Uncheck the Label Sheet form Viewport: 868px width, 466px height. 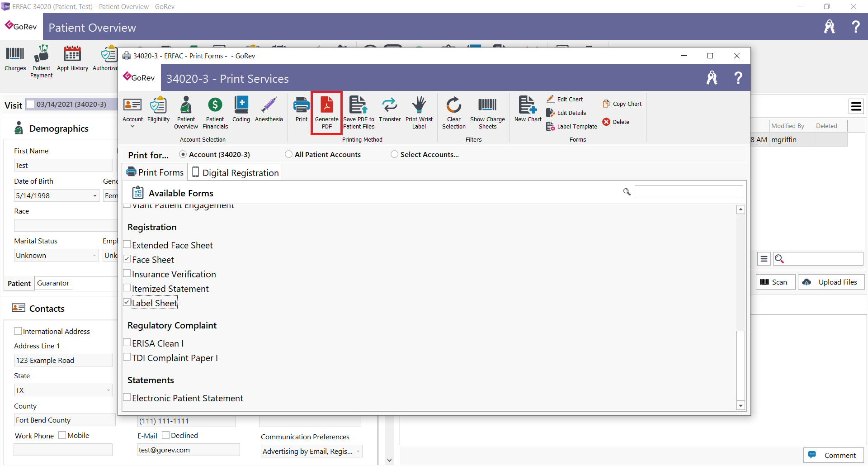coord(127,302)
